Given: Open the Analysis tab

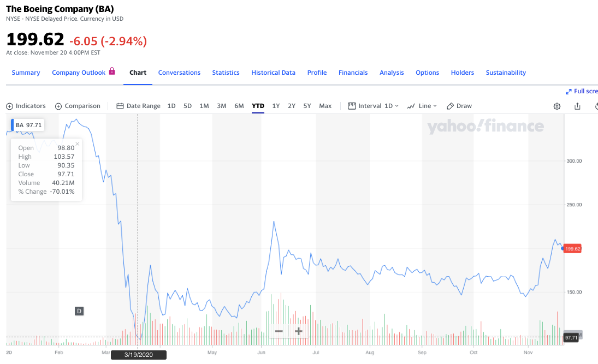Looking at the screenshot, I should 392,73.
